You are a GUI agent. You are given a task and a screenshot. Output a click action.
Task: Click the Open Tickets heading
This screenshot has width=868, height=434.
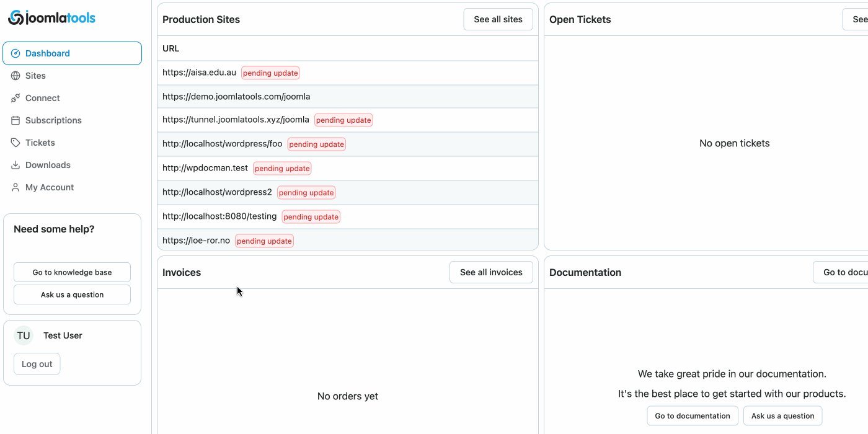click(580, 19)
